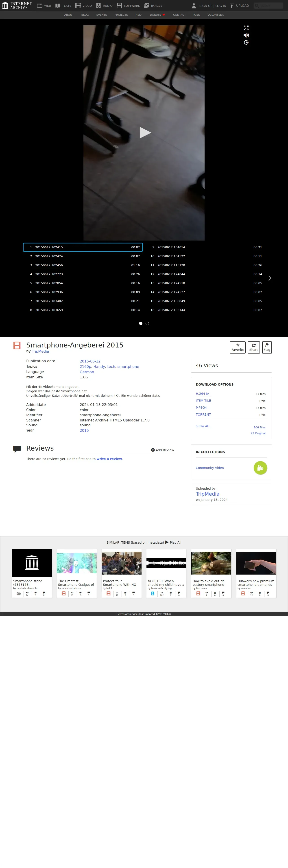Play track 20150612 115120

205,265
